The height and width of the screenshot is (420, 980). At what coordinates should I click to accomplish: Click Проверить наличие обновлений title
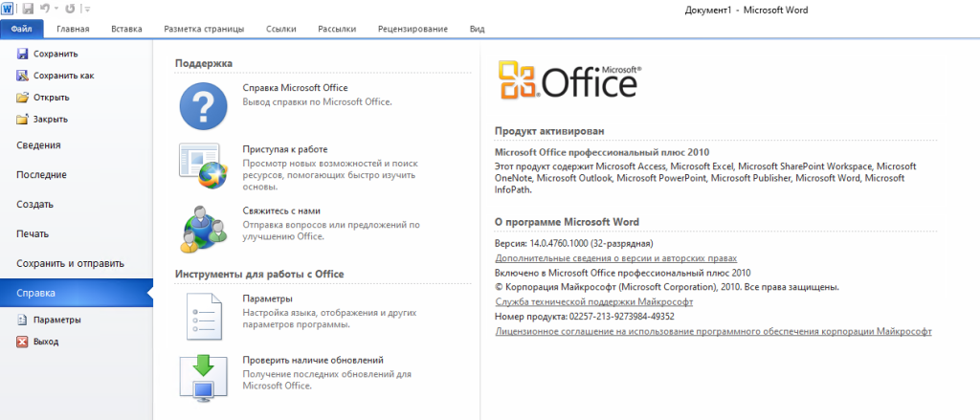pyautogui.click(x=313, y=361)
